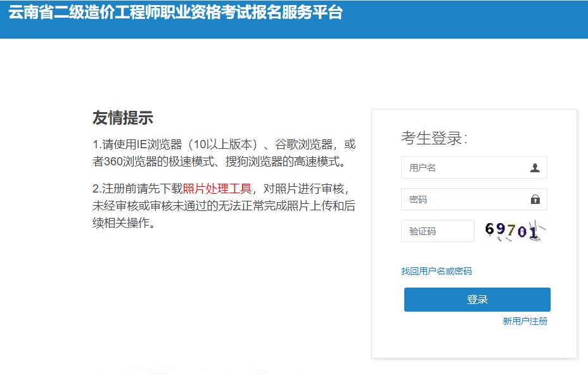Open the 找回用户名或密码 link

click(x=436, y=271)
